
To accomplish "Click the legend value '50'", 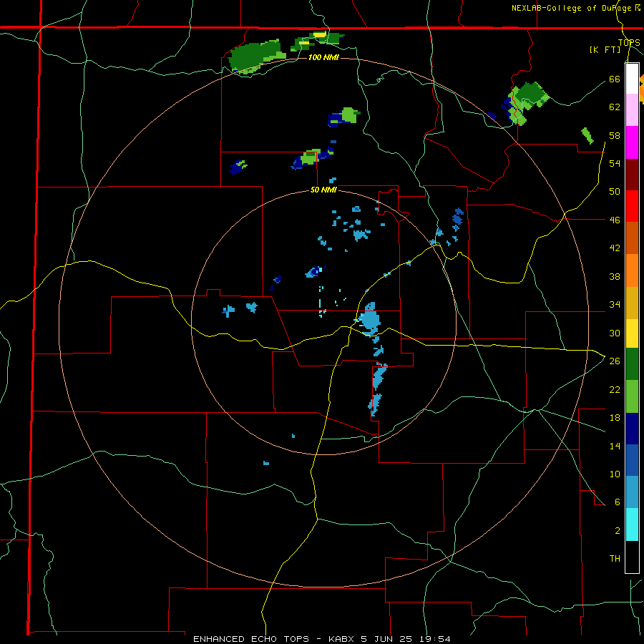I will point(615,192).
